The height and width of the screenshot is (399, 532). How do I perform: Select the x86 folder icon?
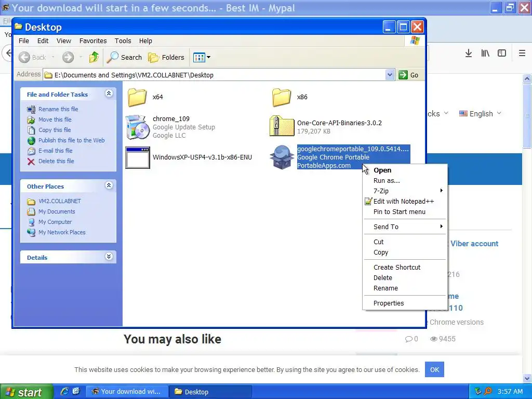(282, 97)
